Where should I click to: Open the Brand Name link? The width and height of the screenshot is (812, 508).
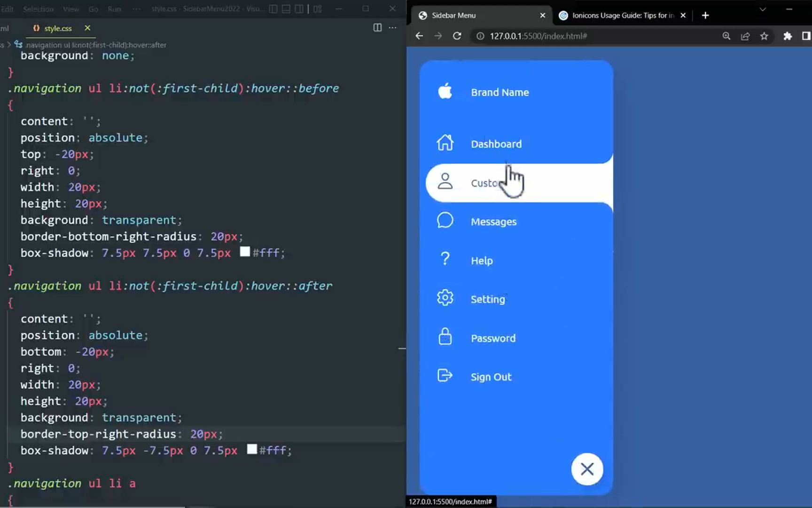coord(500,93)
